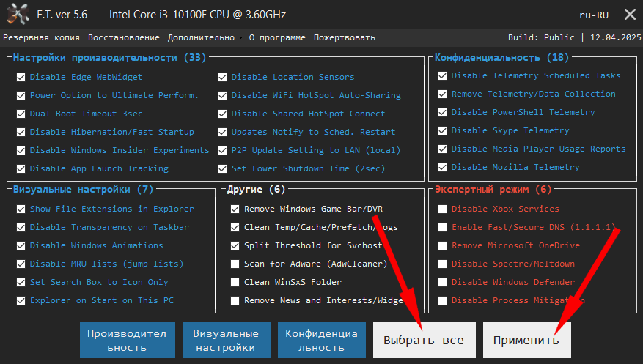Uncheck Remove Telemetry/Data Collection
The height and width of the screenshot is (364, 643).
click(x=442, y=94)
